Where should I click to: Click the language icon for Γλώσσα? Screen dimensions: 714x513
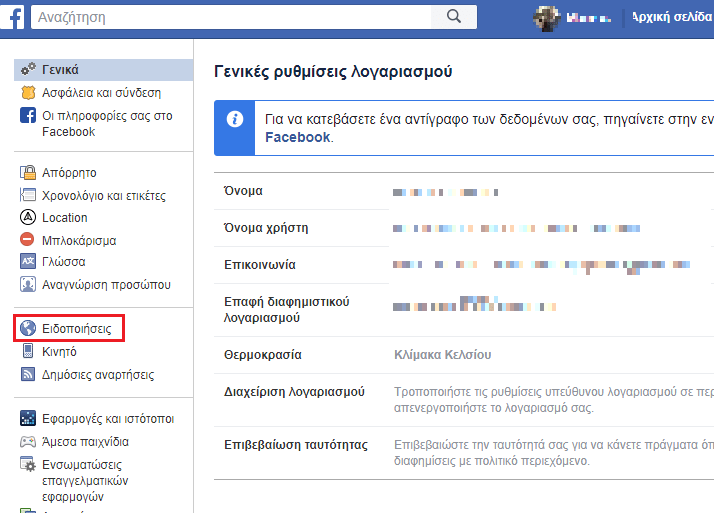[x=28, y=261]
